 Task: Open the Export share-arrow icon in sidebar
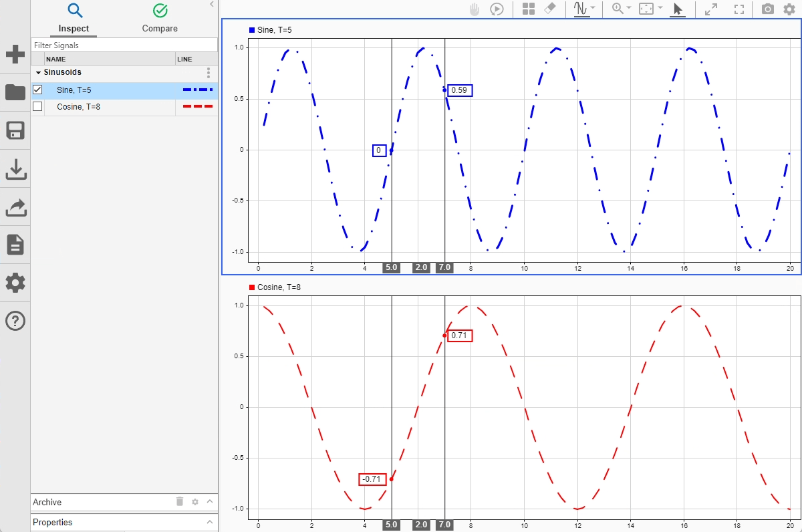point(15,208)
